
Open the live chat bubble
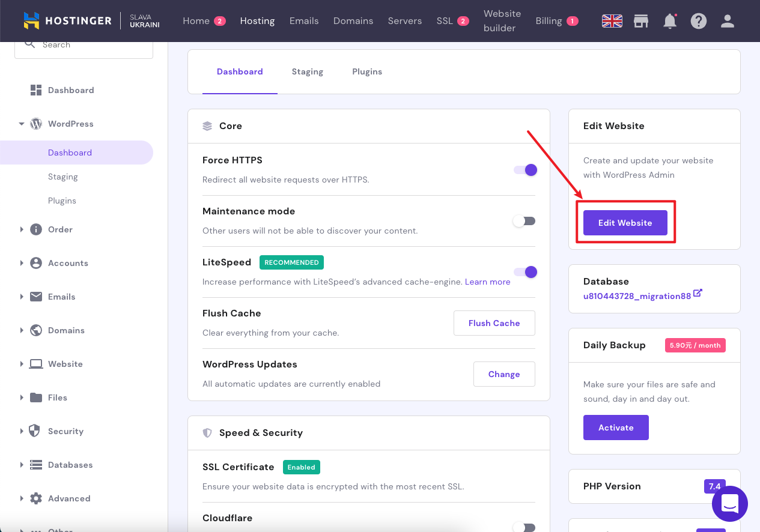point(730,504)
